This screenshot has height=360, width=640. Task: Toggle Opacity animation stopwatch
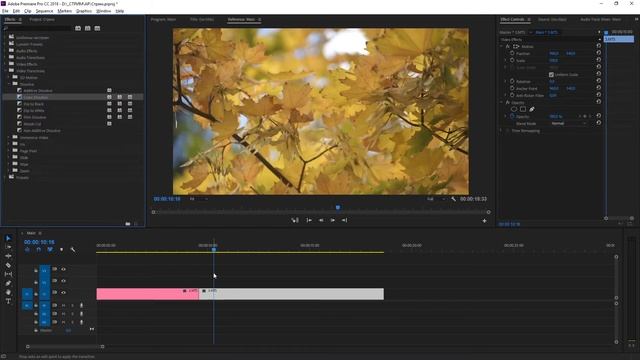[512, 116]
